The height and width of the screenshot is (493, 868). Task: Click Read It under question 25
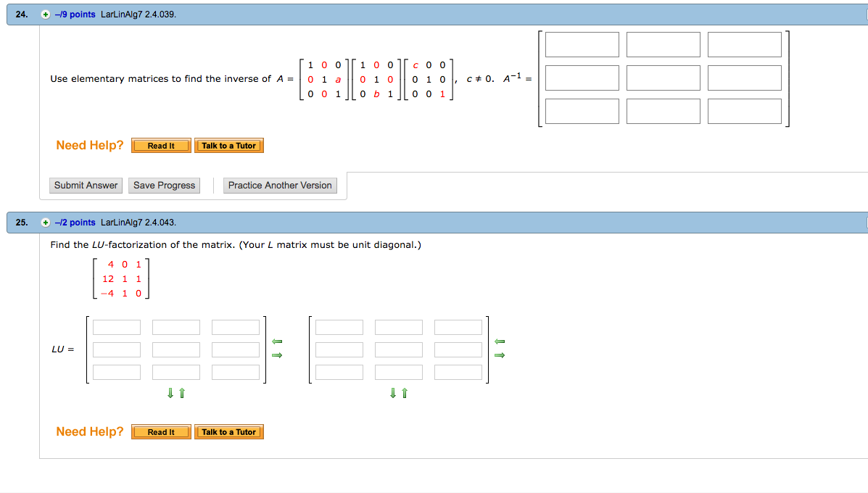click(160, 431)
